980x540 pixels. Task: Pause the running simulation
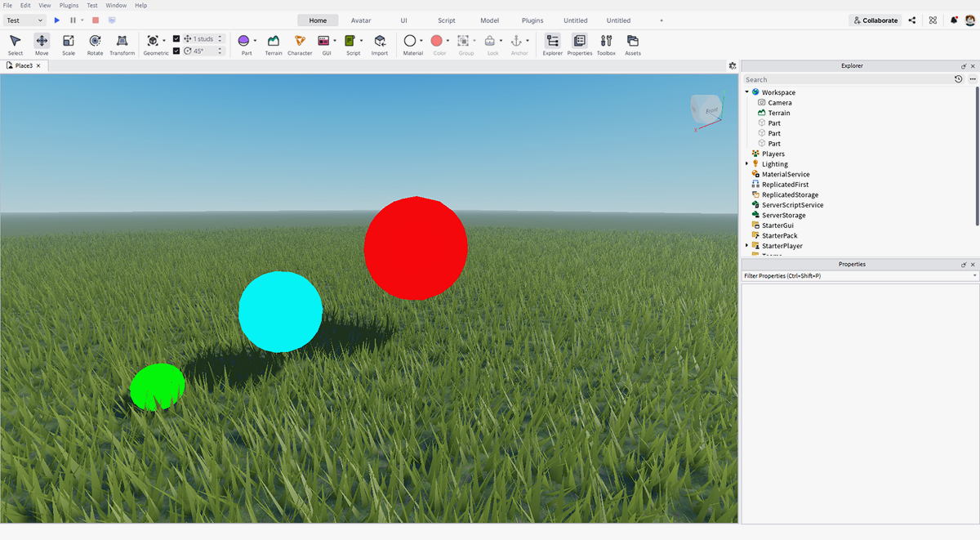click(73, 20)
